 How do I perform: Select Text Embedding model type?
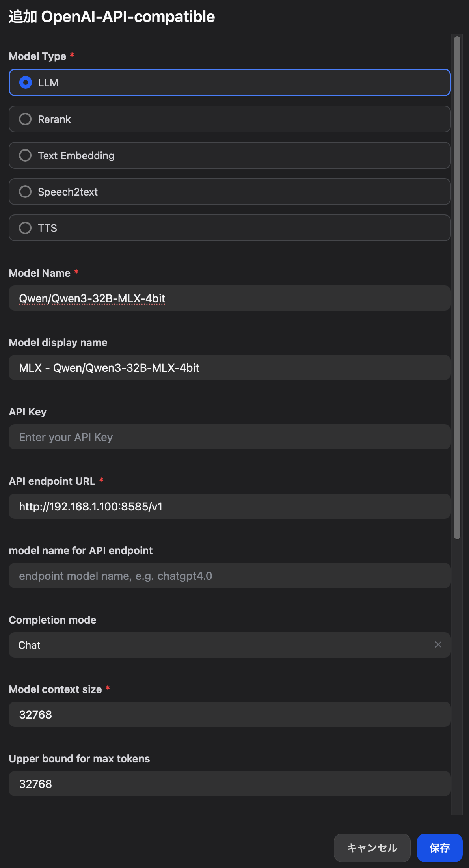[26, 155]
